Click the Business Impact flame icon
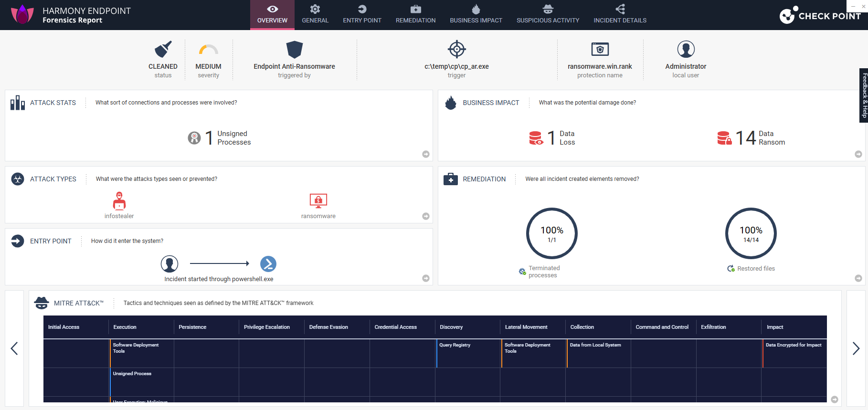Viewport: 868px width, 410px height. pyautogui.click(x=451, y=103)
